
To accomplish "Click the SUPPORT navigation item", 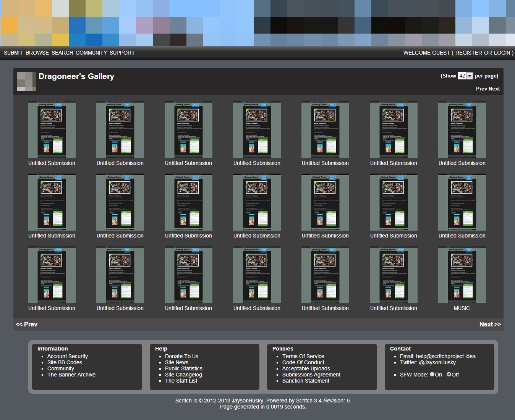I will tap(122, 53).
